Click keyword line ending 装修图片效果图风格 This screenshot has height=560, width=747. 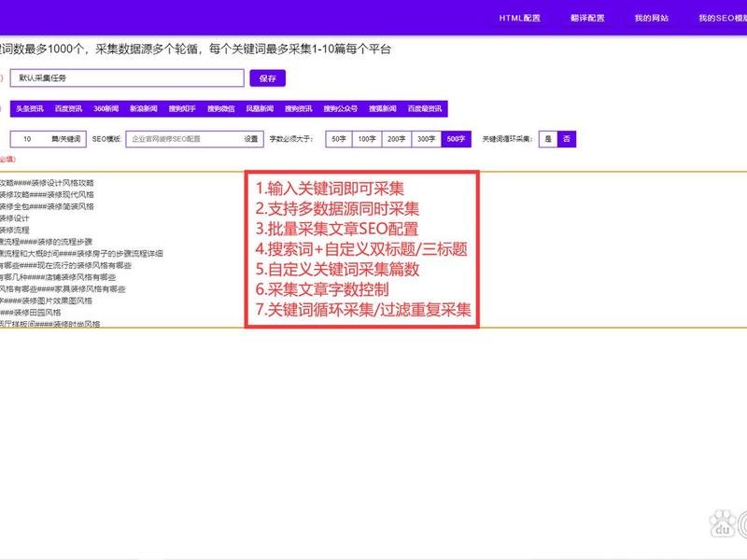click(46, 301)
